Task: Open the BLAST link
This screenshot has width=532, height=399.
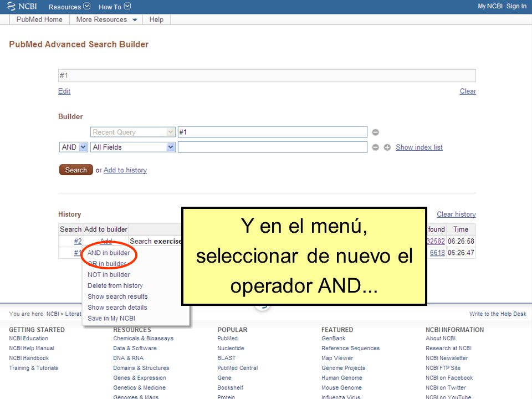Action: (227, 358)
